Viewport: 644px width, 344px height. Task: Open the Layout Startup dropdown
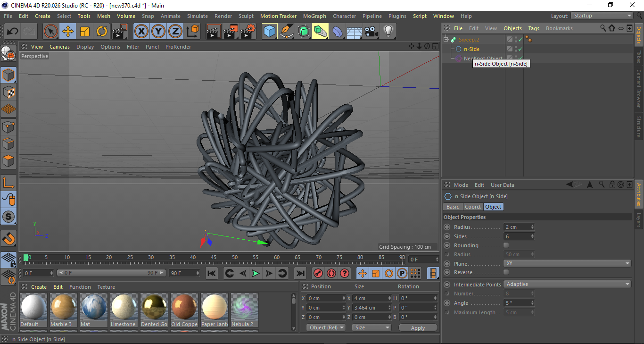[602, 16]
